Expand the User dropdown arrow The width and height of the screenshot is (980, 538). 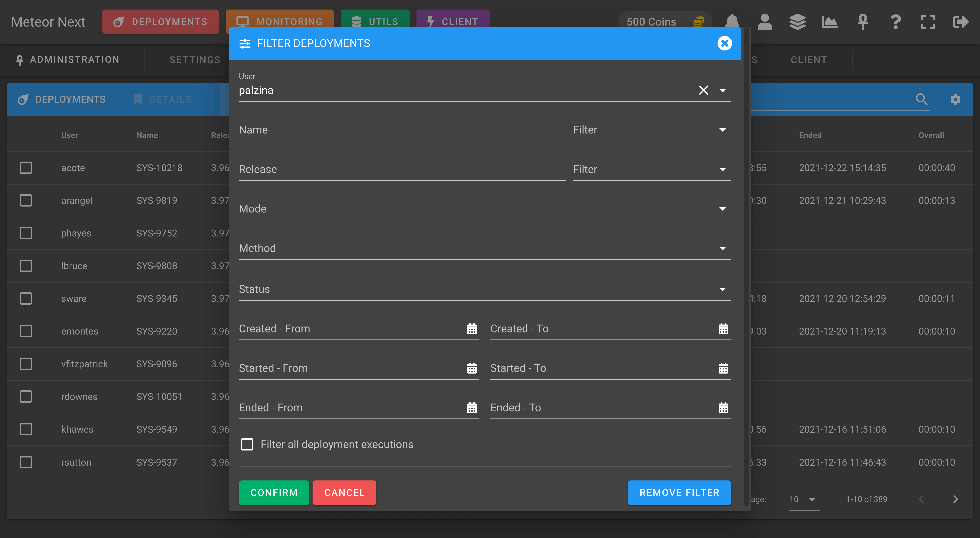point(722,90)
